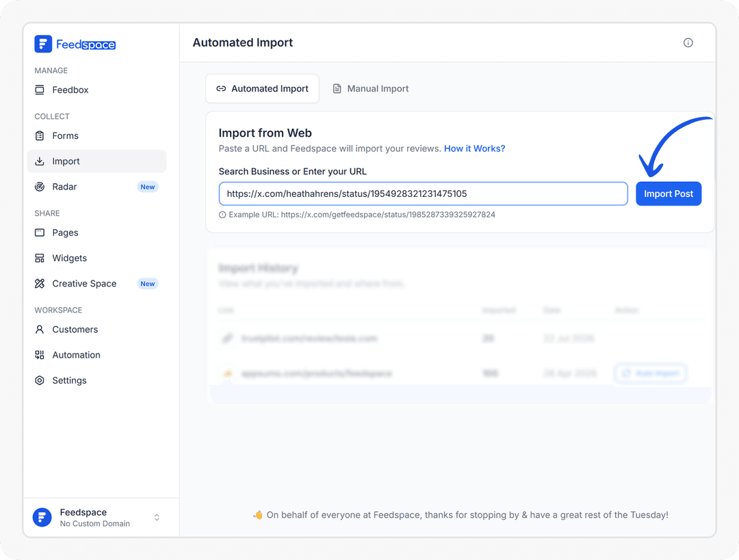Click the Feedspace wordmark text
This screenshot has width=739, height=560.
coord(86,44)
